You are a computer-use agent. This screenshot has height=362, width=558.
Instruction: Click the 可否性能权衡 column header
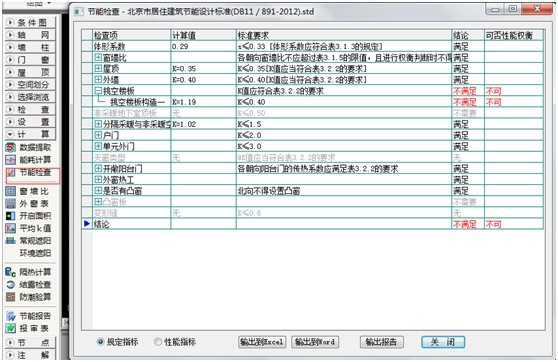(x=514, y=35)
